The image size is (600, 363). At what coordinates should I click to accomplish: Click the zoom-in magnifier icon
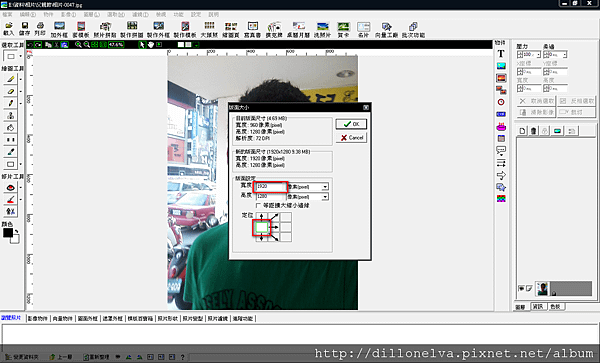78,45
